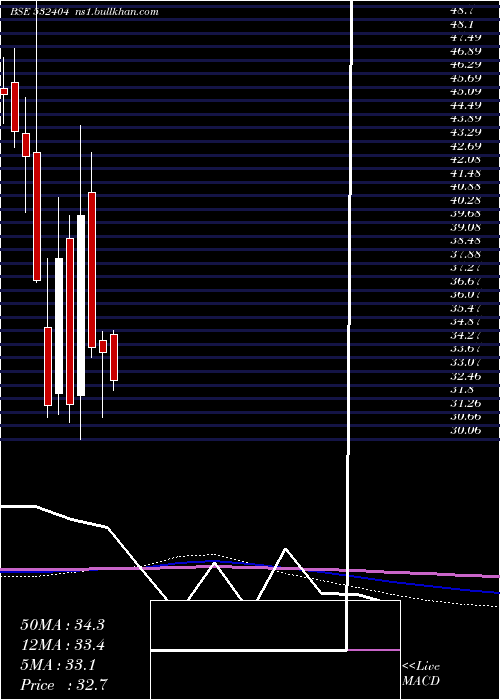The width and height of the screenshot is (500, 700).
Task: Click the 31.26 price axis label
Action: (x=466, y=403)
